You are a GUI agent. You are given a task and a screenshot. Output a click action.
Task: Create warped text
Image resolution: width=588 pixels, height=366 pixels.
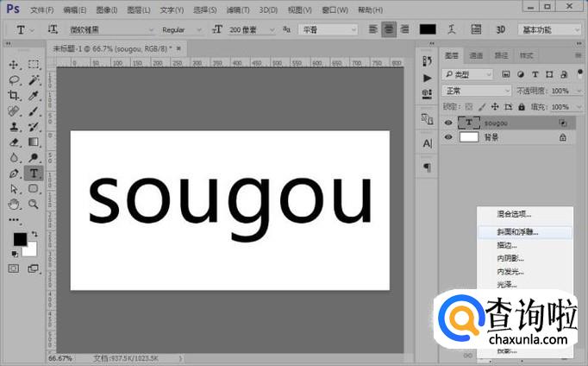452,29
